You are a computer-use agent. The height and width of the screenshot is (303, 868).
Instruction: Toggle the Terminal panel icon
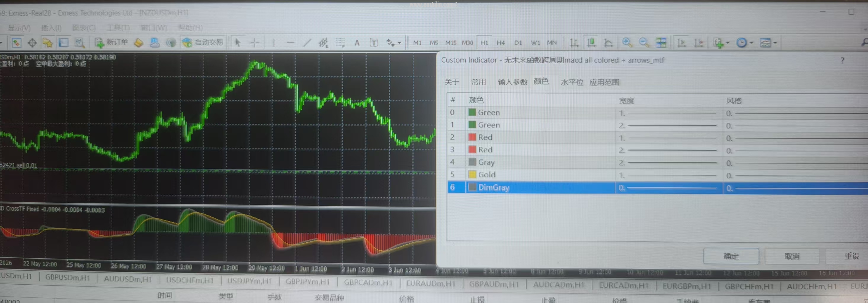[63, 43]
